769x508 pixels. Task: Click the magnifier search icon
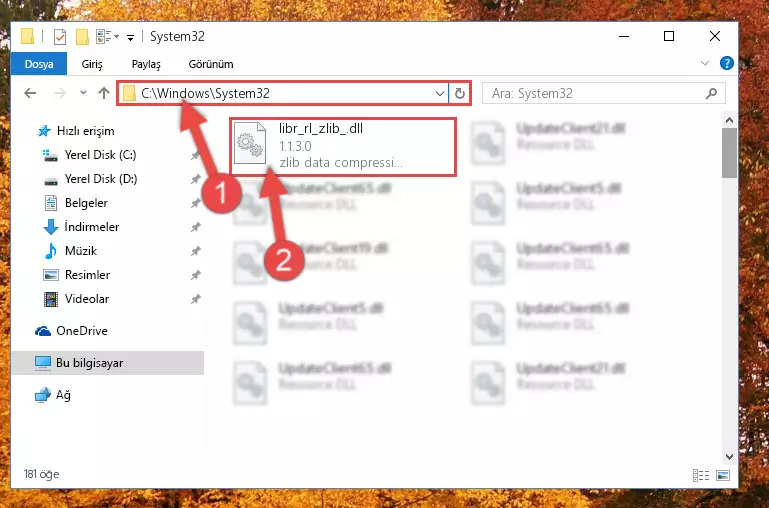coord(712,93)
